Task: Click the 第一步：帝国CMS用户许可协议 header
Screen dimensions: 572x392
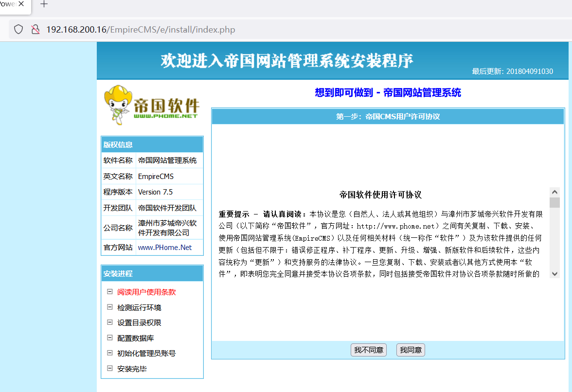Action: (388, 116)
